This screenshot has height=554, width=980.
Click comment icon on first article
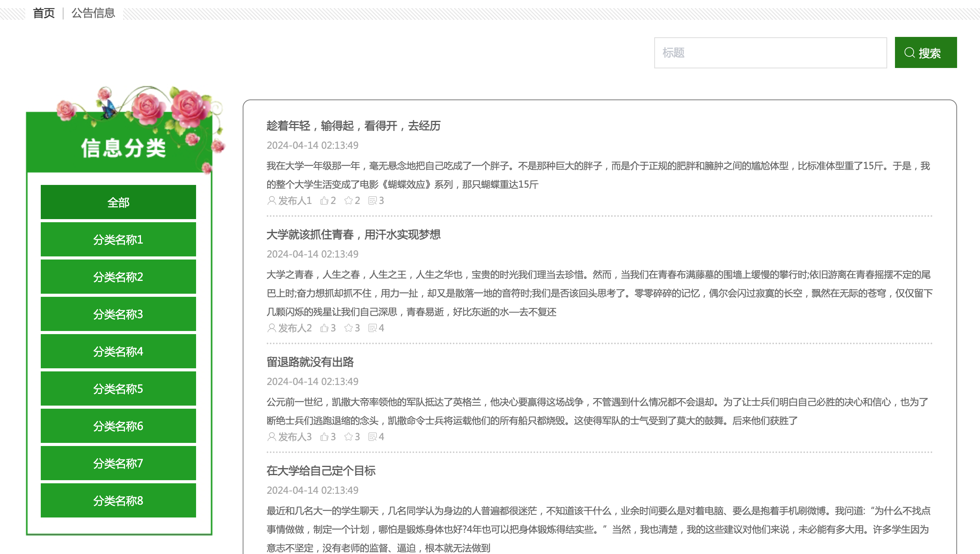(x=372, y=200)
